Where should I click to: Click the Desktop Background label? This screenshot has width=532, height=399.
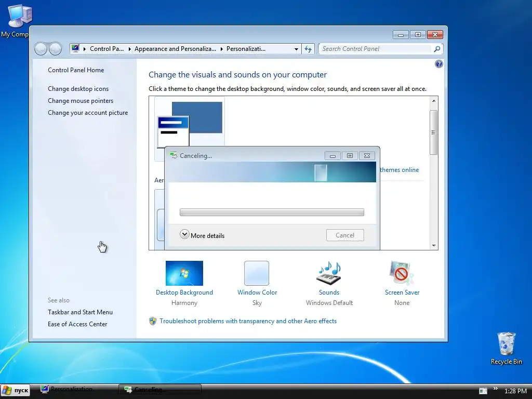[x=184, y=292]
